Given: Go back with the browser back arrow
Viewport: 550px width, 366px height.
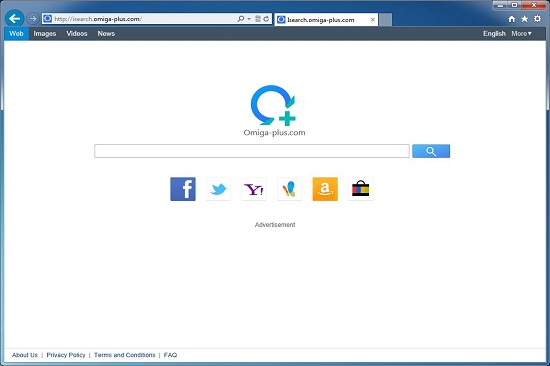Looking at the screenshot, I should pos(14,19).
